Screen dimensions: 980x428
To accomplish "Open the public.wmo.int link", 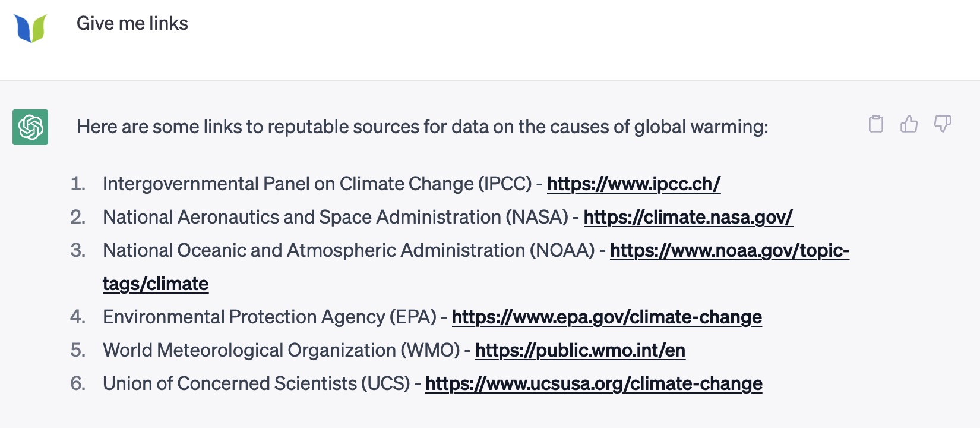I will click(x=580, y=351).
